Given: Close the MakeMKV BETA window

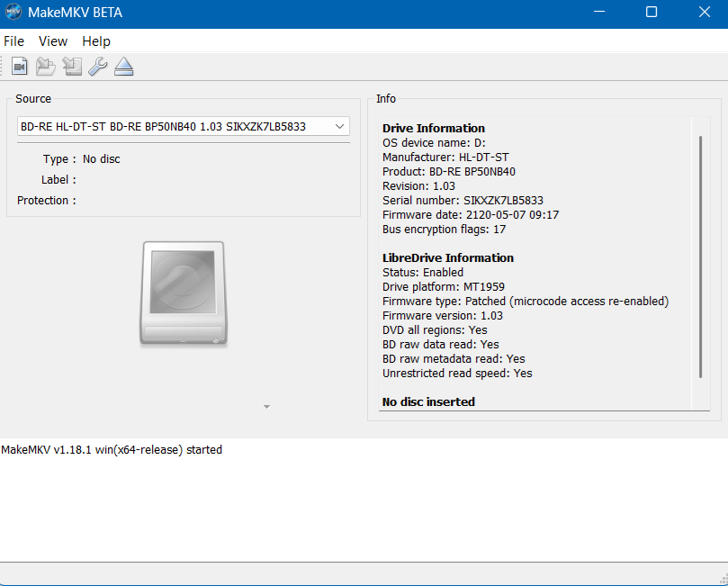Looking at the screenshot, I should coord(703,14).
